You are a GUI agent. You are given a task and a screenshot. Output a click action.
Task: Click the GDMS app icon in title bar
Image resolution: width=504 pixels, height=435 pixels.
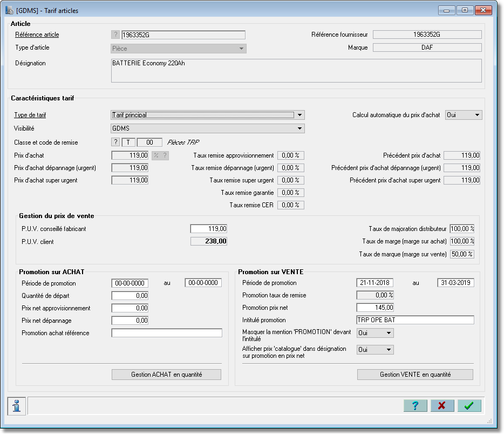coord(9,10)
